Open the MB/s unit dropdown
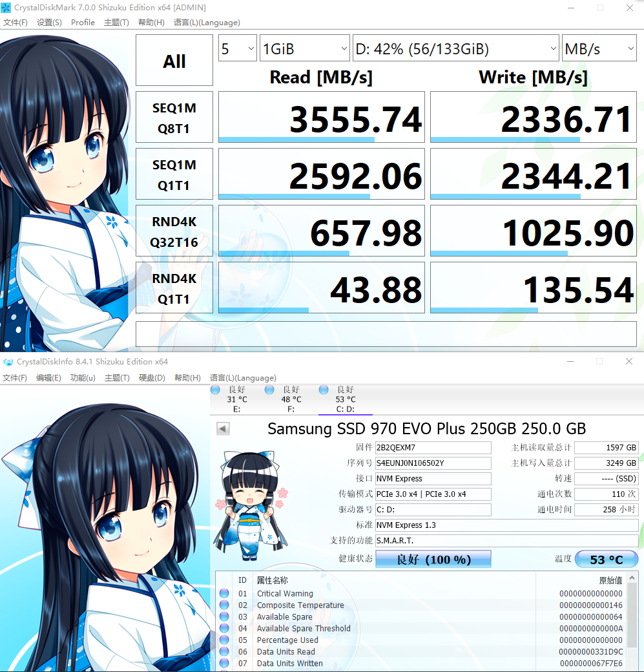644x672 pixels. pos(599,48)
